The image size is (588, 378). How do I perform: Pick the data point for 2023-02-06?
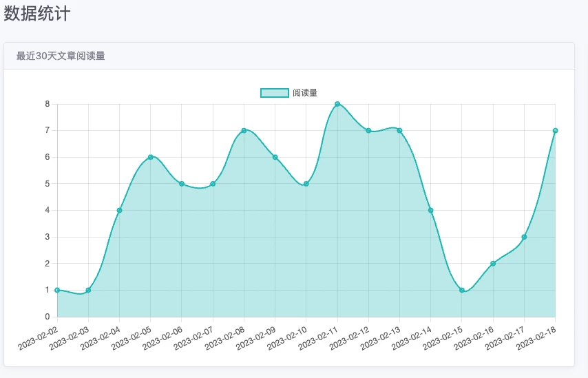point(182,184)
